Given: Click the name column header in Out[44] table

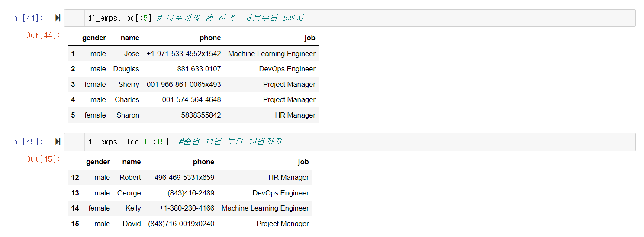Looking at the screenshot, I should click(130, 38).
